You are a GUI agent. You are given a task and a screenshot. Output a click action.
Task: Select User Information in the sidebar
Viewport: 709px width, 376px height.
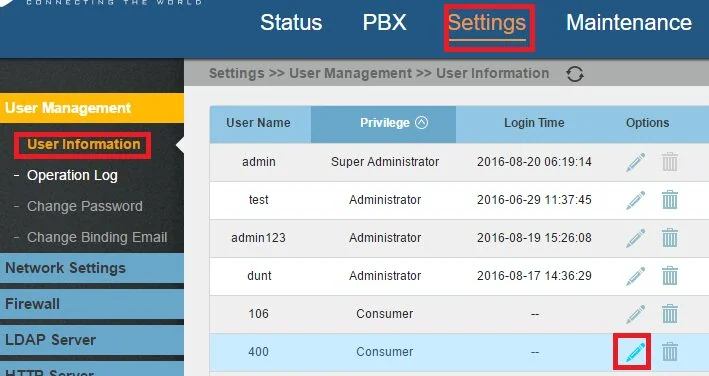[84, 144]
